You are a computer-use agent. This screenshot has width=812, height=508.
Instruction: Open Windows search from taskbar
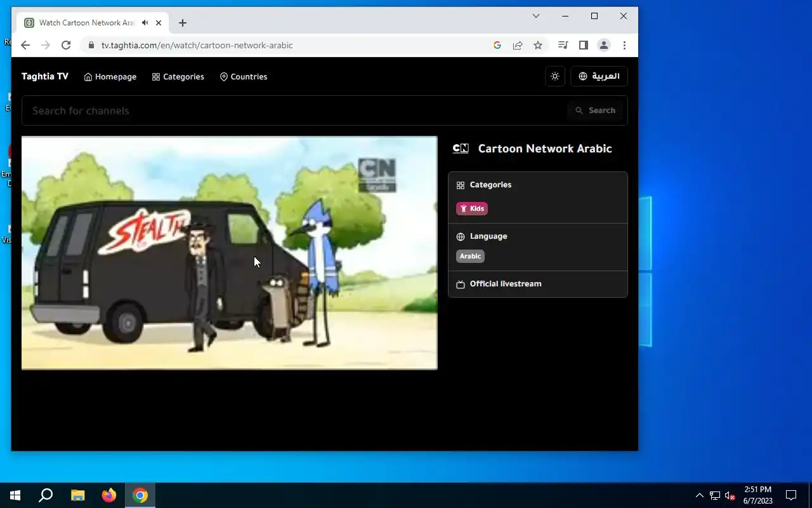pos(46,495)
